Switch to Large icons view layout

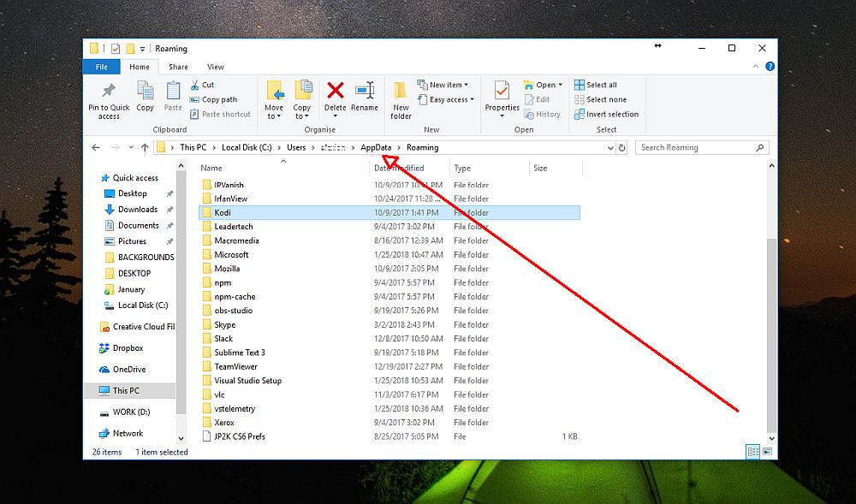pos(768,452)
